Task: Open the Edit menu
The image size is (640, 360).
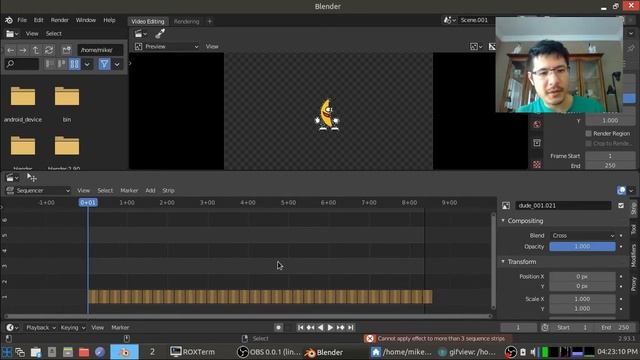Action: click(x=38, y=20)
